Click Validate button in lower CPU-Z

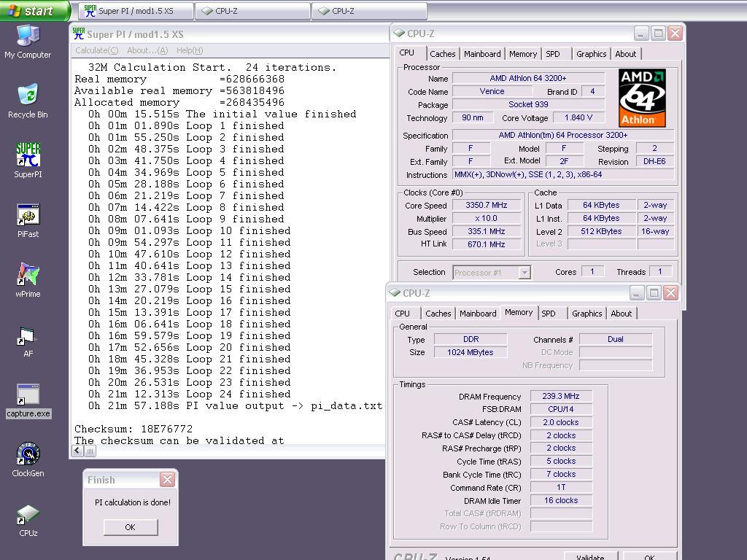[591, 556]
